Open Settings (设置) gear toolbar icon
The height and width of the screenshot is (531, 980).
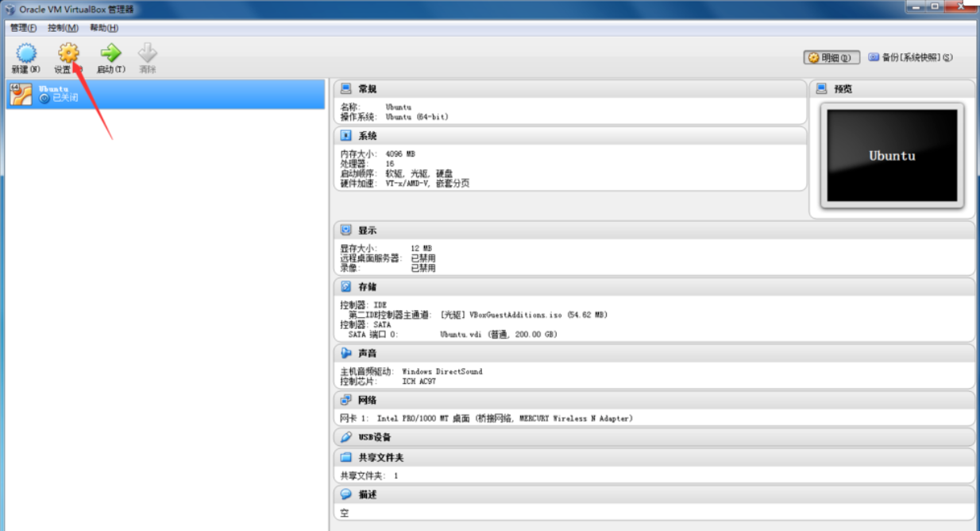(68, 53)
